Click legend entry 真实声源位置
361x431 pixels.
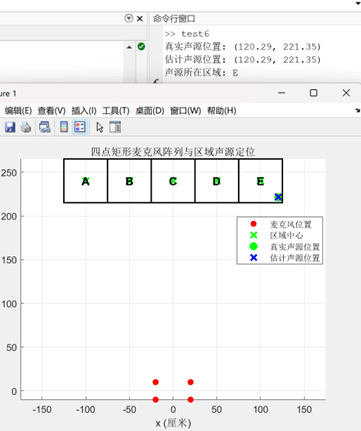pyautogui.click(x=295, y=247)
